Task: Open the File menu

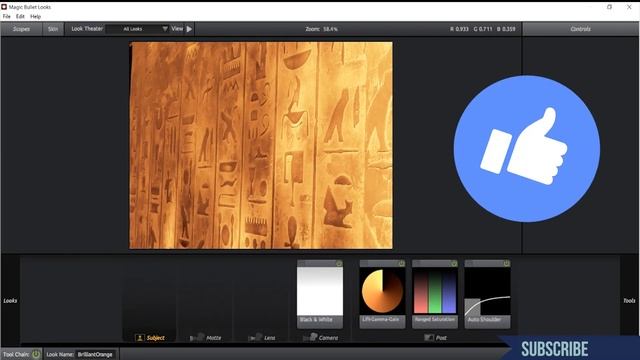Action: pyautogui.click(x=7, y=17)
